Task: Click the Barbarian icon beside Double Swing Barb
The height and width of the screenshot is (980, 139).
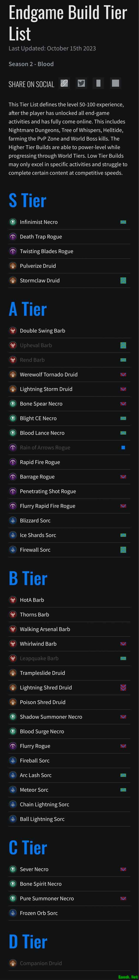Action: click(13, 331)
